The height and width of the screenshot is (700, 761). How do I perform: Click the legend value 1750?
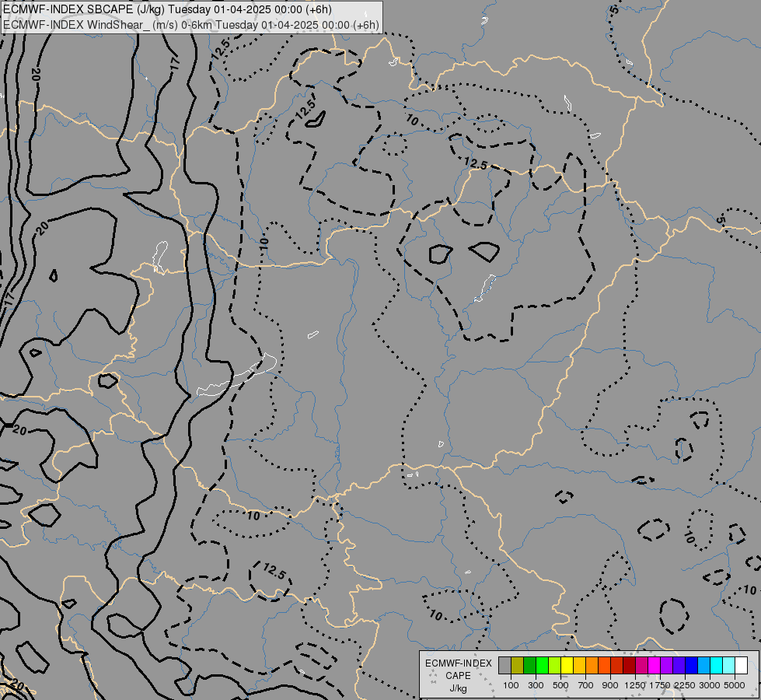coord(660,685)
